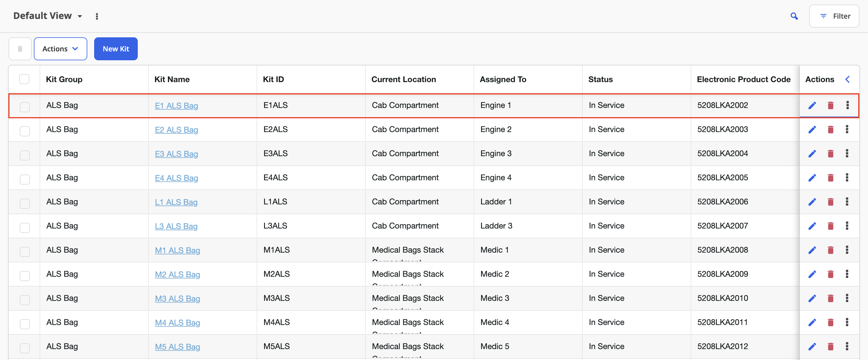Click the Assigned To cell Ladder 1
868x360 pixels.
(x=496, y=202)
